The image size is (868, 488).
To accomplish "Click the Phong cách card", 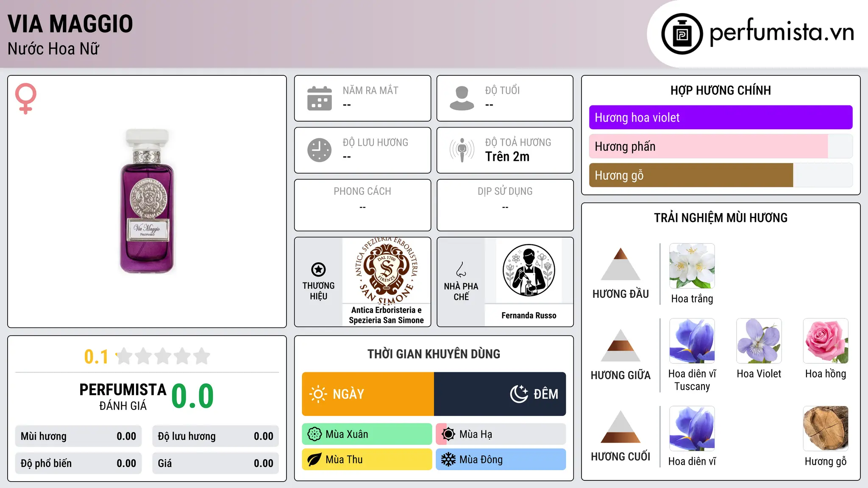I will click(363, 205).
